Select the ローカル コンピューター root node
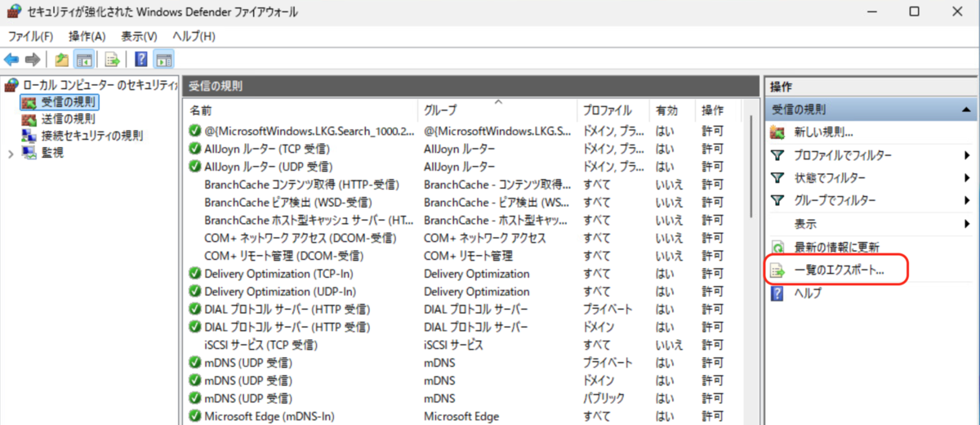 [x=99, y=85]
